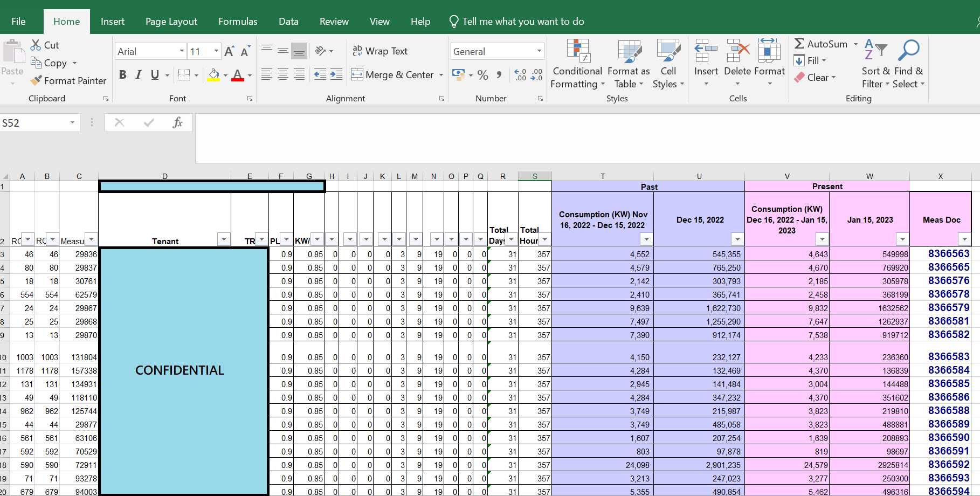Image resolution: width=980 pixels, height=496 pixels.
Task: Click Merge & Center button
Action: pyautogui.click(x=392, y=75)
